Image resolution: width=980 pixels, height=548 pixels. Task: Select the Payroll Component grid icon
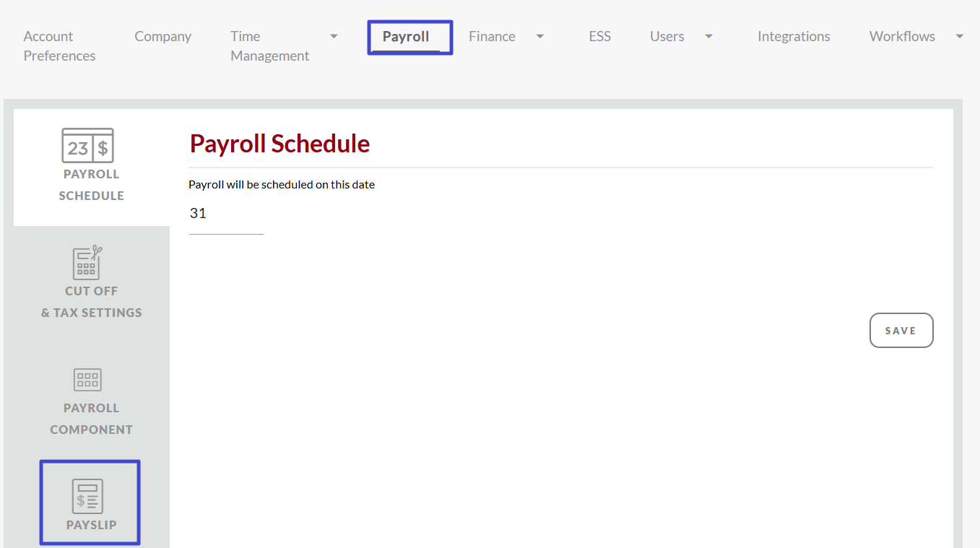tap(87, 380)
